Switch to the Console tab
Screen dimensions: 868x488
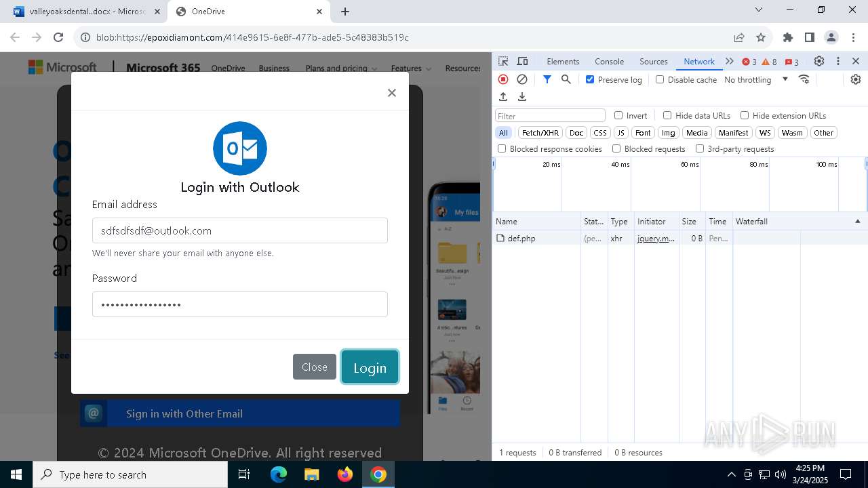point(609,61)
